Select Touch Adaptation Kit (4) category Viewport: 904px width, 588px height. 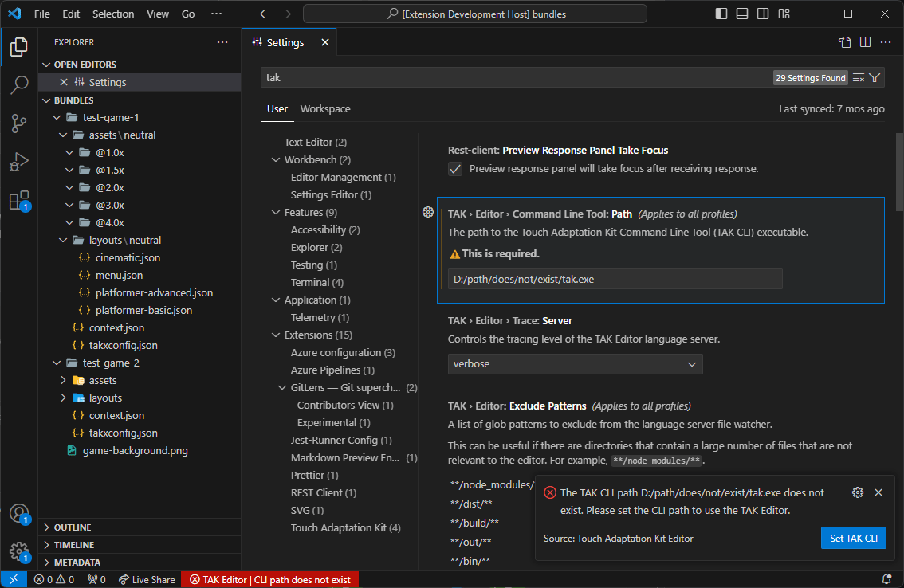click(345, 528)
